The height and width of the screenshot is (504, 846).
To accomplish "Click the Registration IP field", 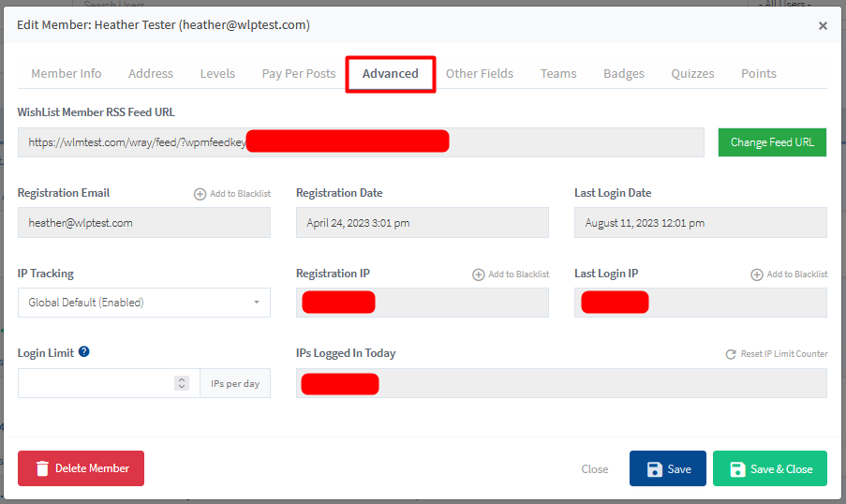I will tap(422, 303).
